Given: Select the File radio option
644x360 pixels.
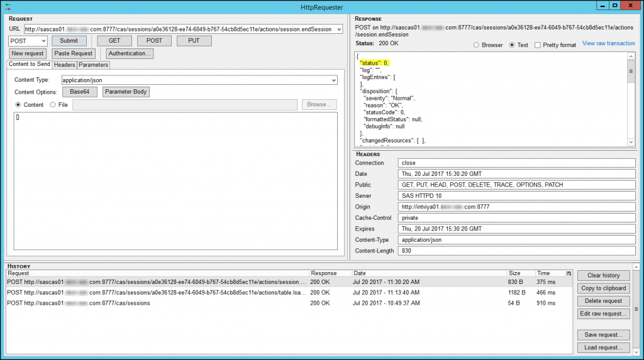Looking at the screenshot, I should point(53,105).
